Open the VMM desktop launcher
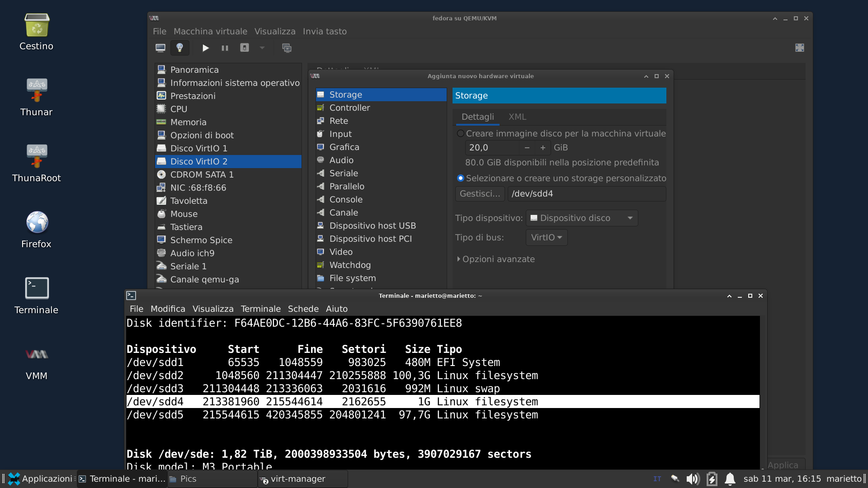868x488 pixels. coord(37,362)
